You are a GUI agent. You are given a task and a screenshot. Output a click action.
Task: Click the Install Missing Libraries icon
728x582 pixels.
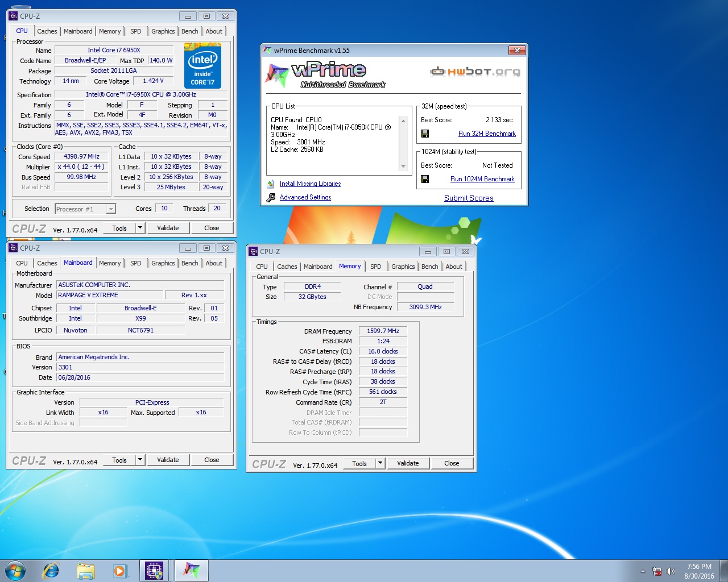pyautogui.click(x=271, y=184)
